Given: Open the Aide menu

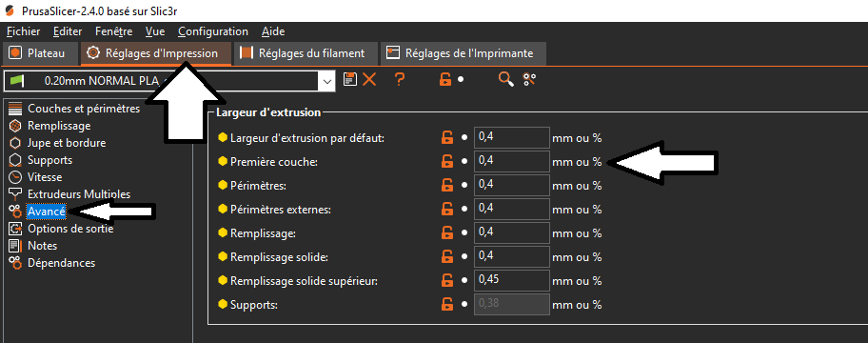Looking at the screenshot, I should [x=273, y=31].
